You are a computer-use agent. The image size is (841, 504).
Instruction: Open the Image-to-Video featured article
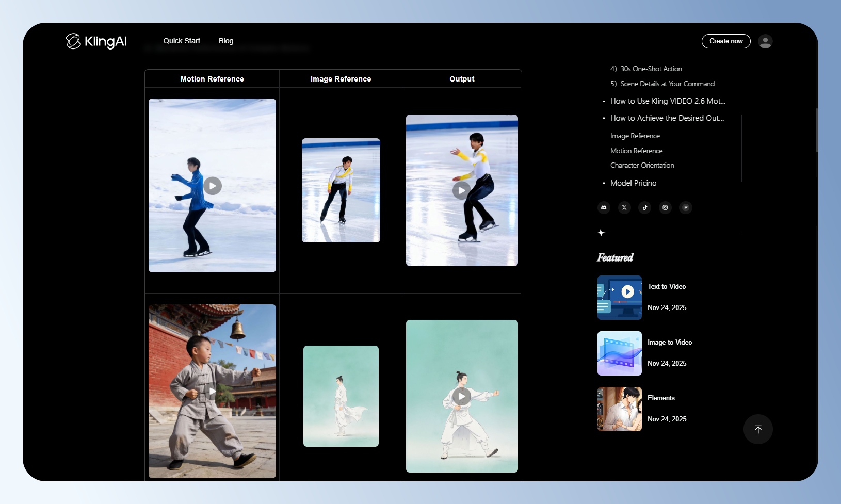coord(670,342)
